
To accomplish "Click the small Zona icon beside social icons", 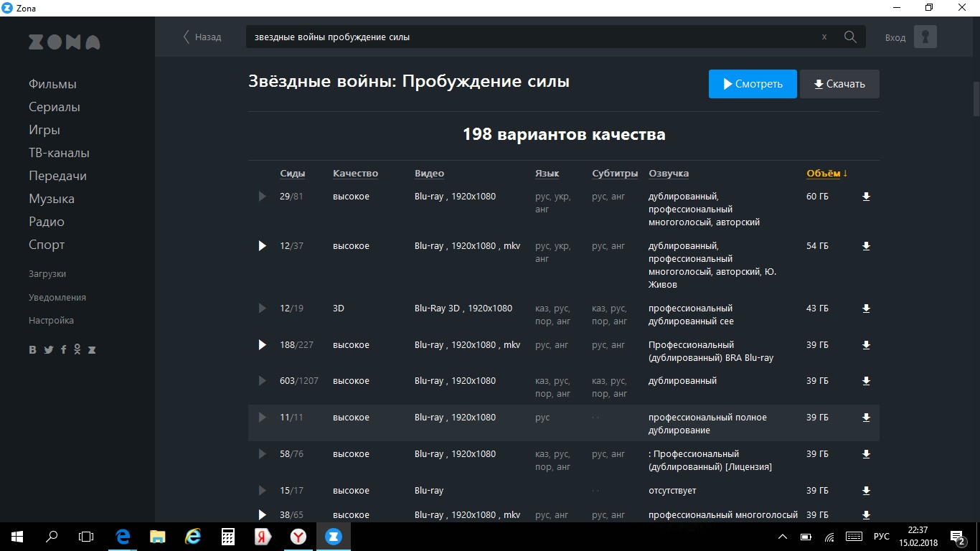I will coord(92,350).
